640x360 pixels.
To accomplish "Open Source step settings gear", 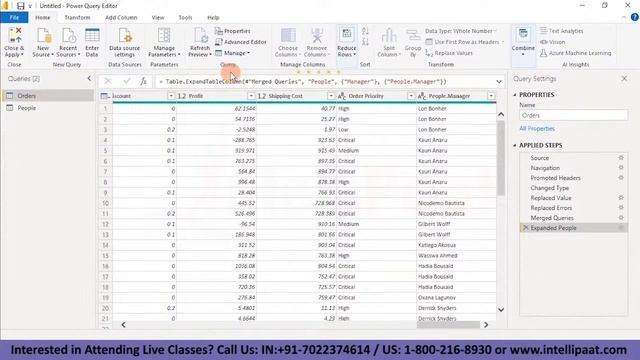I will point(621,158).
